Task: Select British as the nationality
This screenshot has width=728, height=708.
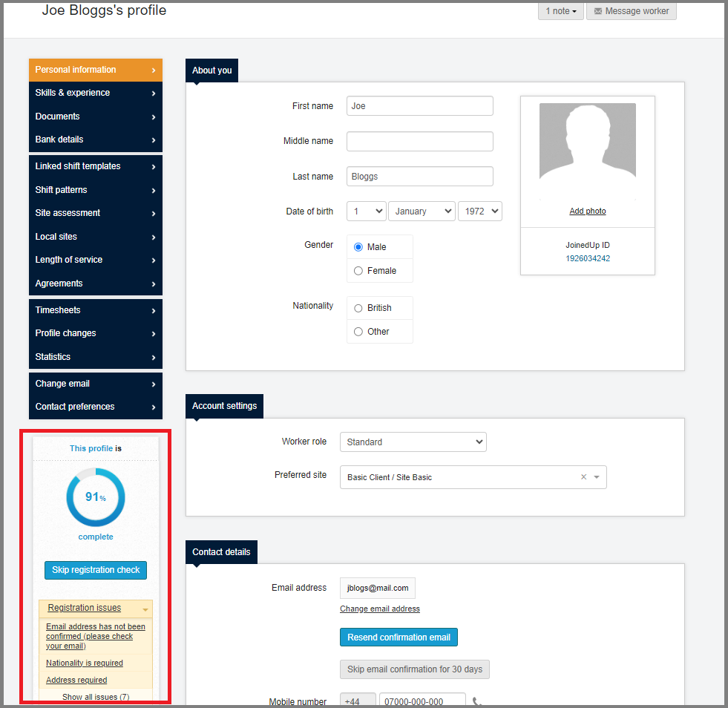Action: tap(358, 307)
